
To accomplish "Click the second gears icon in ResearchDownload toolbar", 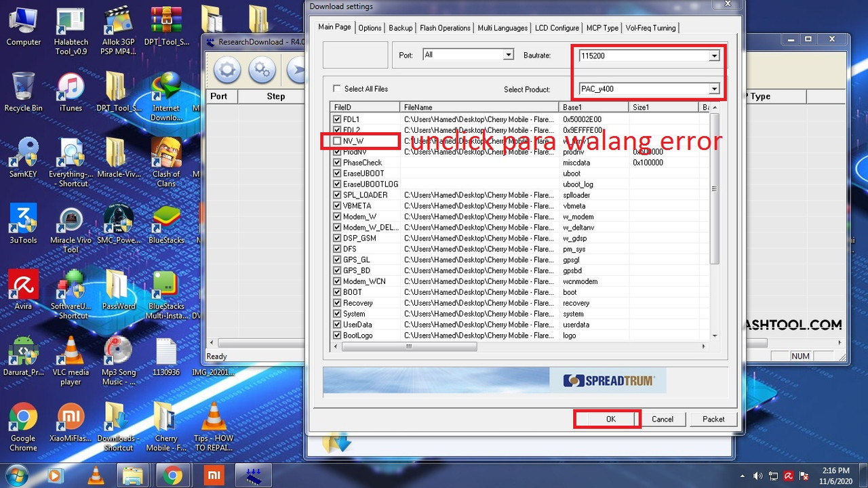I will click(x=262, y=70).
